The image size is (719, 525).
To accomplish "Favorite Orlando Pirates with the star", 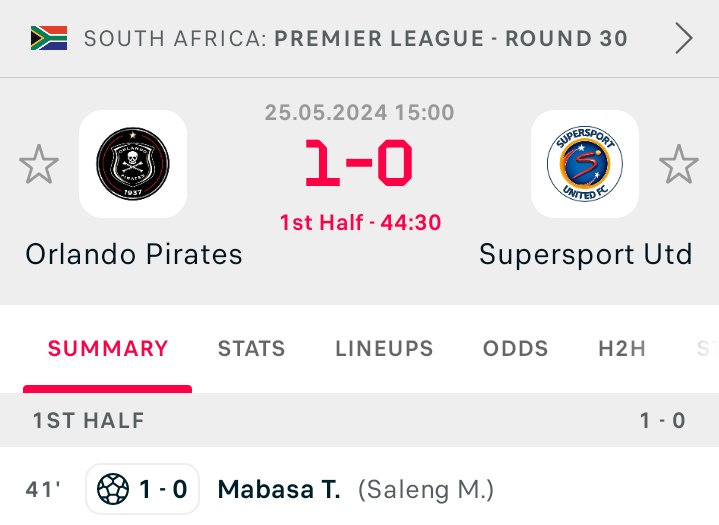I will 39,165.
